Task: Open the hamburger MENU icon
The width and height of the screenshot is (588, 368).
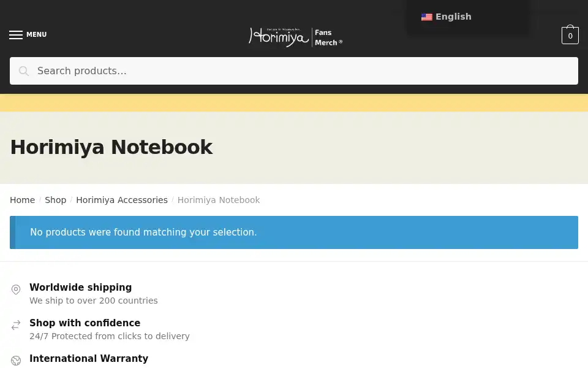Action: click(16, 34)
